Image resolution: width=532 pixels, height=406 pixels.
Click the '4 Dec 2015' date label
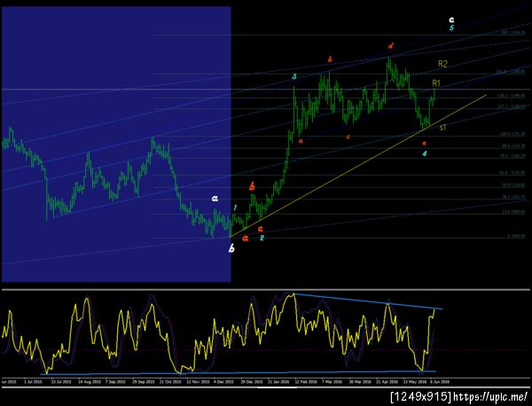[x=224, y=381]
